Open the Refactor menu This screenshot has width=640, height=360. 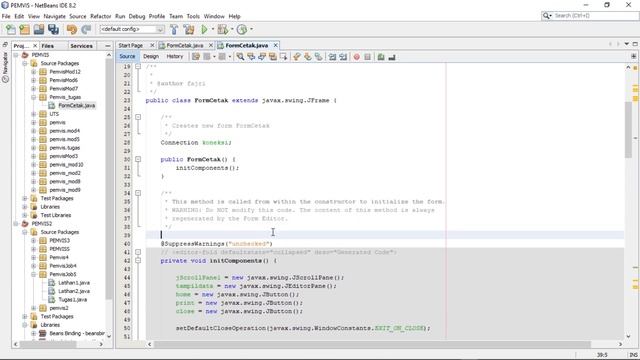(100, 16)
